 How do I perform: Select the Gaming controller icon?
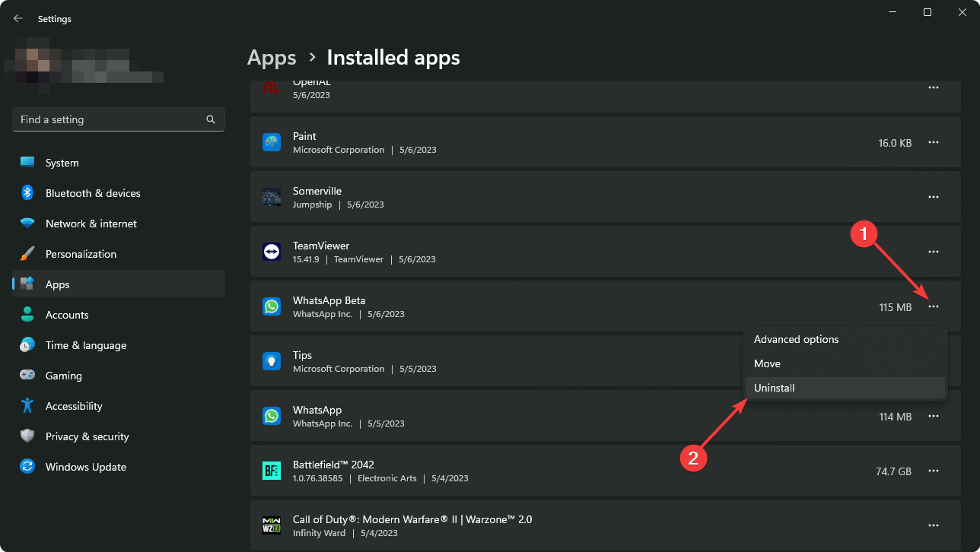(x=27, y=375)
